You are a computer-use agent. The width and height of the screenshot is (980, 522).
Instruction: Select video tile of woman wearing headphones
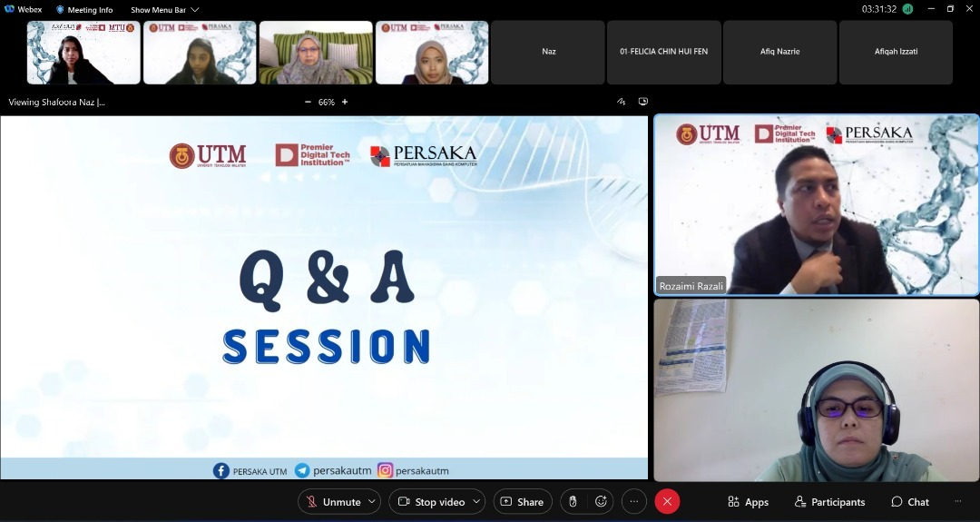817,390
